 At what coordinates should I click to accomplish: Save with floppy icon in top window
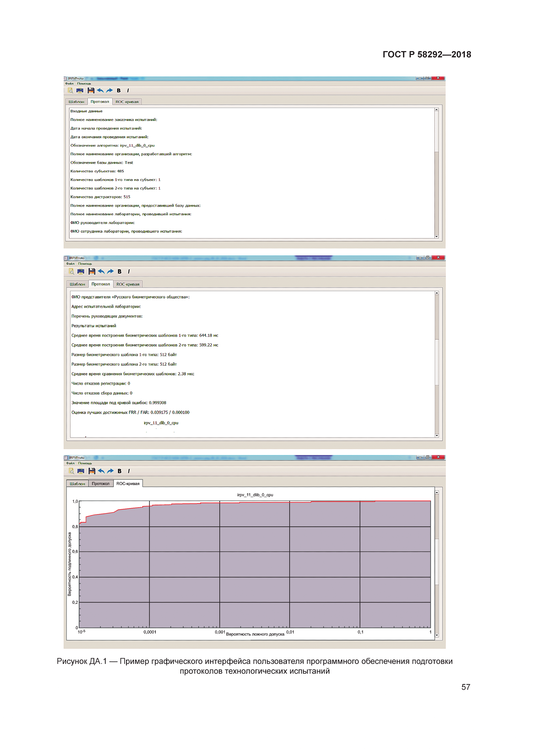pos(91,91)
